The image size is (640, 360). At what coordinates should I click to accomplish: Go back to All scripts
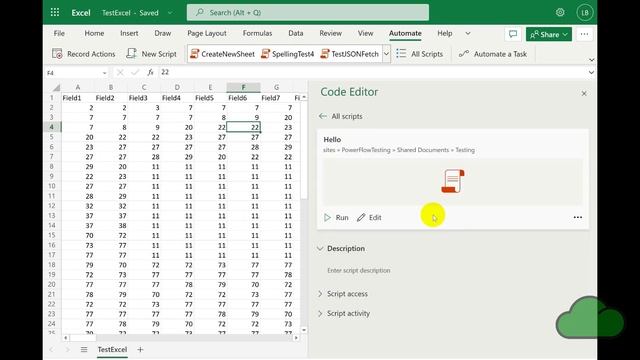[x=341, y=116]
